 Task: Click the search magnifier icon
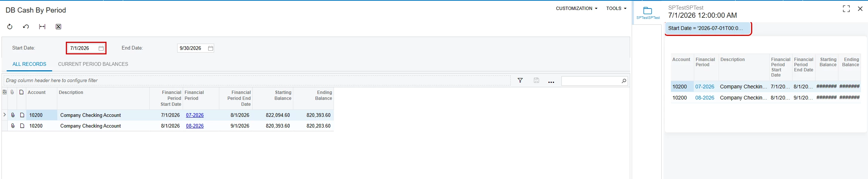click(624, 81)
